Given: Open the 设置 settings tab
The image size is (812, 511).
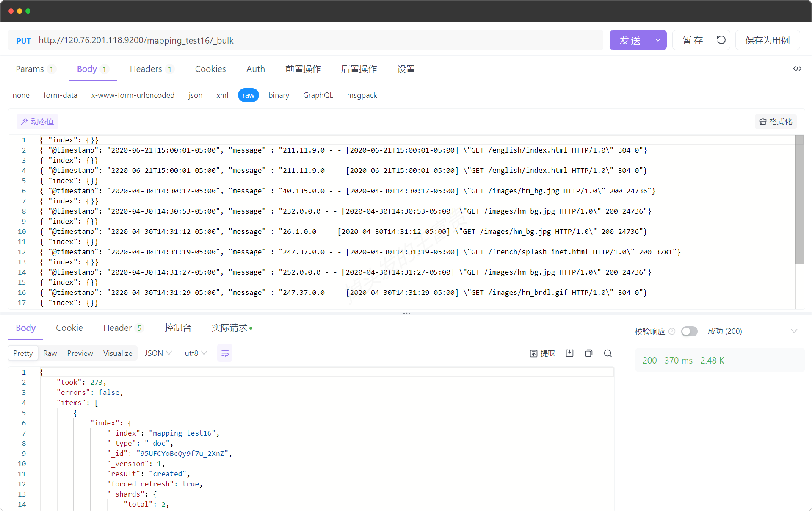Looking at the screenshot, I should pos(406,69).
